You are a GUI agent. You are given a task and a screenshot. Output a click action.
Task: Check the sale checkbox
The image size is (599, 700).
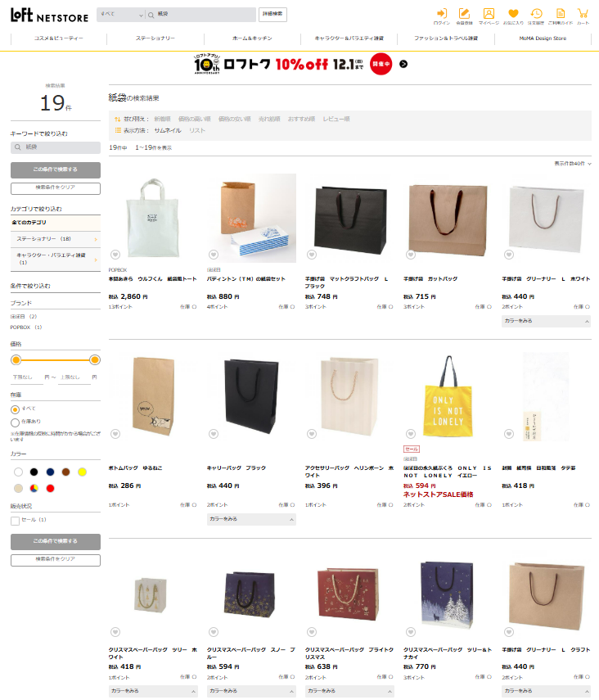click(16, 521)
